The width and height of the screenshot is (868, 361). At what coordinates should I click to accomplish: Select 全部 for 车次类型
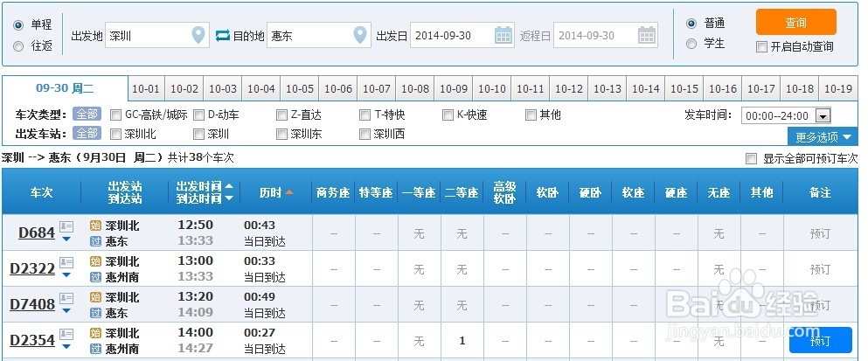click(87, 115)
